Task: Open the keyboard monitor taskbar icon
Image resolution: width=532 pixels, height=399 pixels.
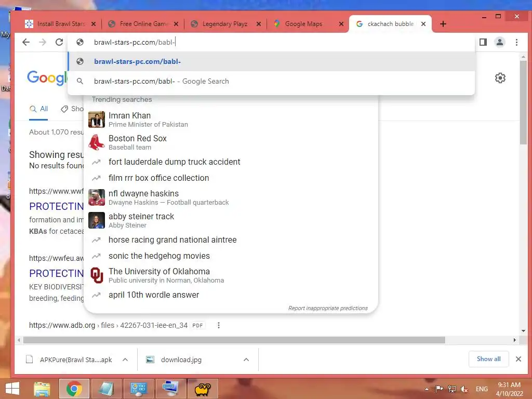Action: tap(170, 389)
